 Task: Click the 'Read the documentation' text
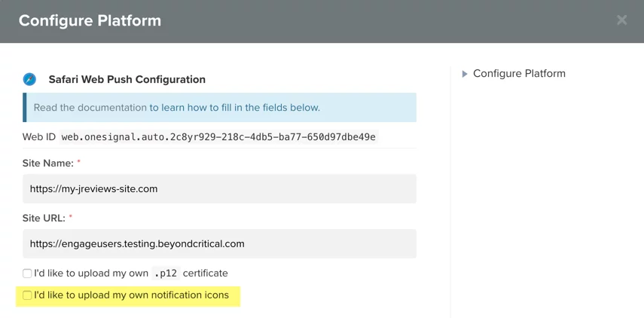point(90,108)
